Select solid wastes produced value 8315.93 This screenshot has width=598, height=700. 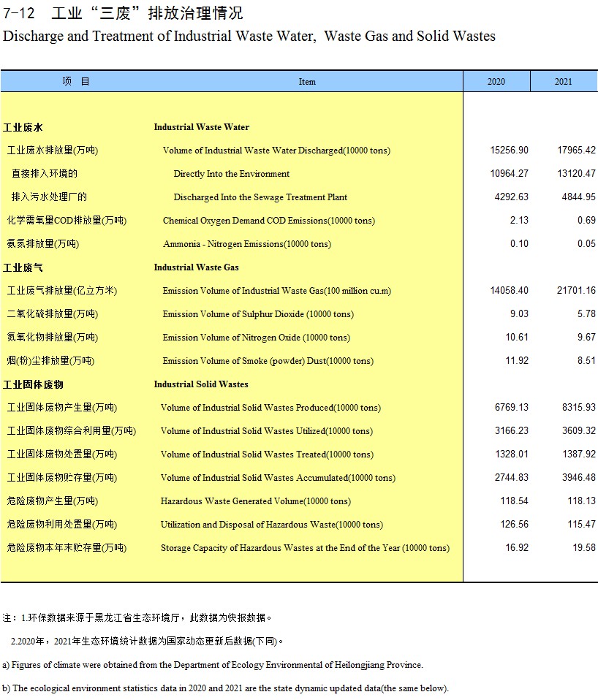(579, 407)
